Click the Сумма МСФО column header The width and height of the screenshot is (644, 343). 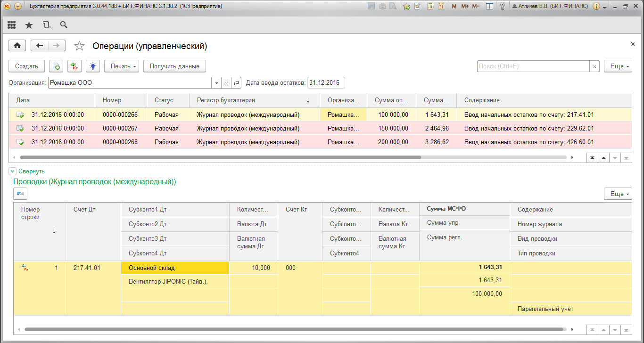coord(464,209)
